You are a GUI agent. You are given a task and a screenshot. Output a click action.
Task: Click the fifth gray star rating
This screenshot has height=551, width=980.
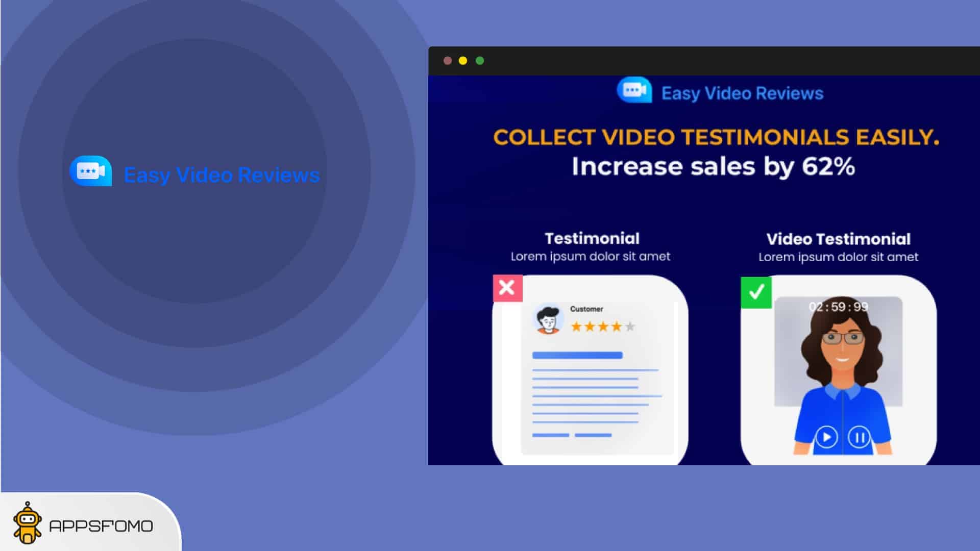(630, 327)
